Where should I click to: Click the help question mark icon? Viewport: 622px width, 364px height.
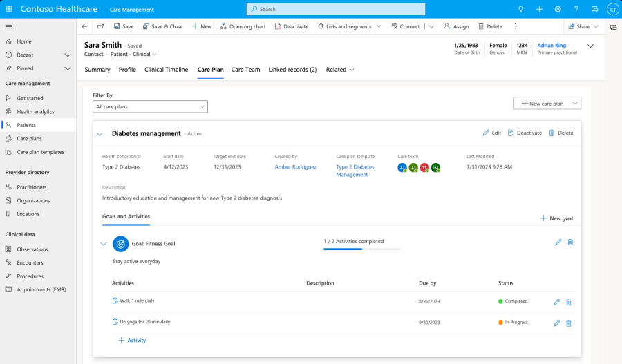576,9
